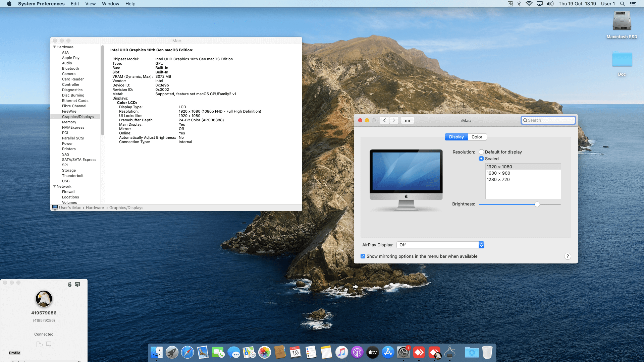The height and width of the screenshot is (362, 644).
Task: Open the AirPlay Display dropdown
Action: tap(440, 245)
